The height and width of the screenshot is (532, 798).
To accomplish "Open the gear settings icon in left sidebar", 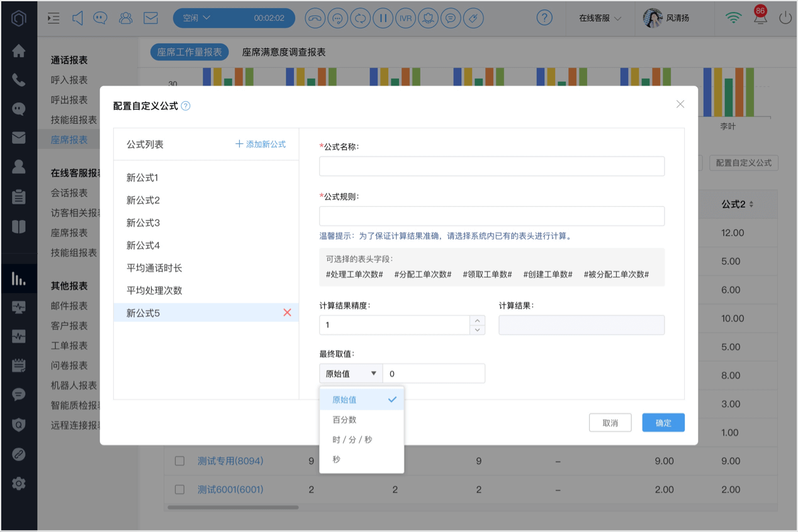I will point(19,484).
